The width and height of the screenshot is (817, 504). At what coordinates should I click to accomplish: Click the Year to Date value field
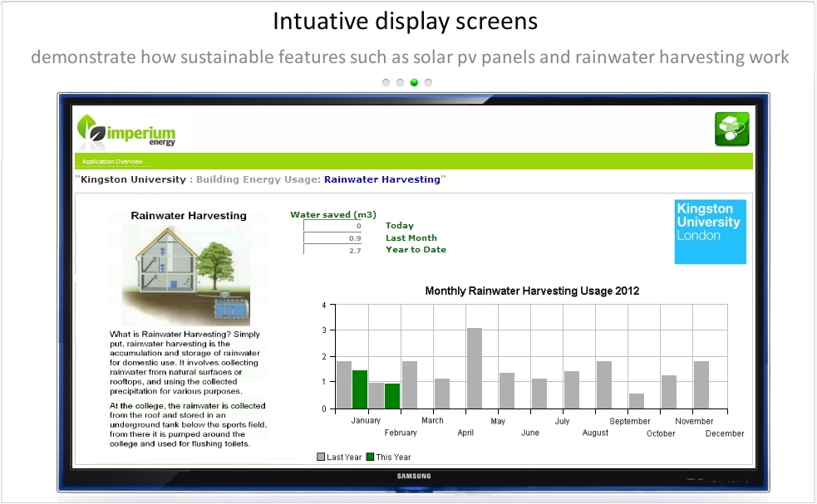pyautogui.click(x=333, y=250)
